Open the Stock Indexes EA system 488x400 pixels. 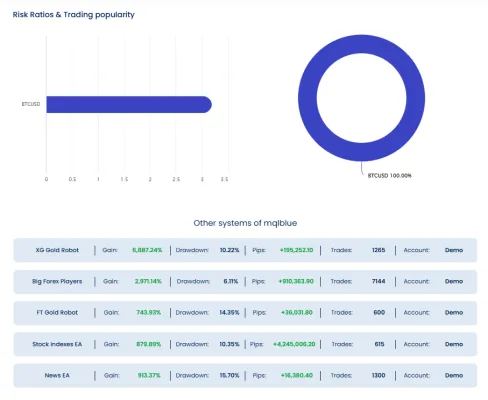(x=57, y=344)
